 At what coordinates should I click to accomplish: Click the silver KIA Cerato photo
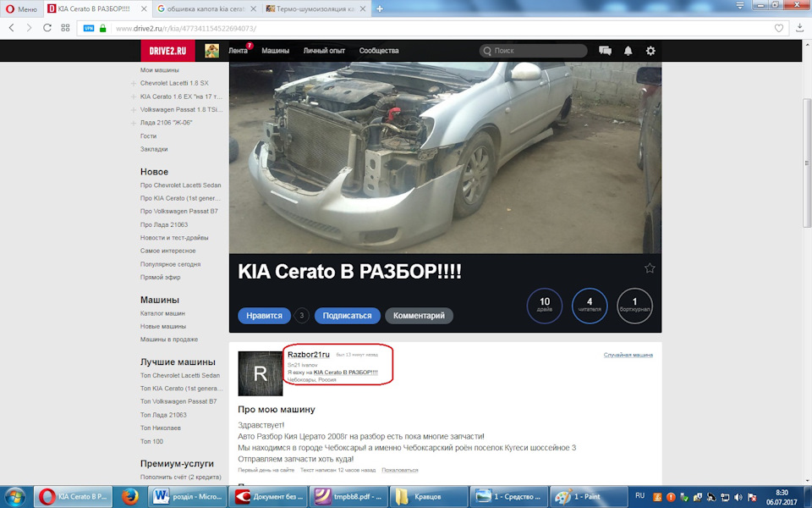pos(446,157)
